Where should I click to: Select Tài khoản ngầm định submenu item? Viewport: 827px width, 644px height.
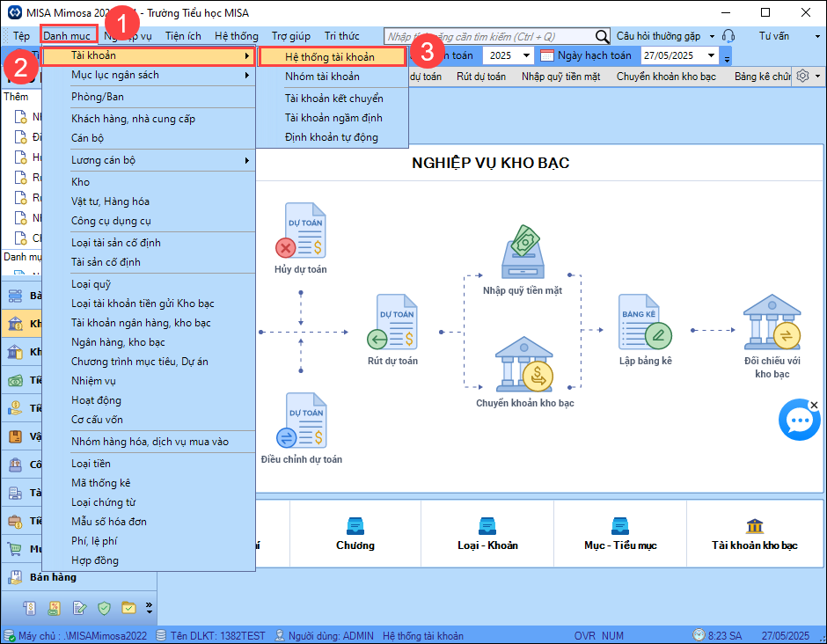(333, 118)
